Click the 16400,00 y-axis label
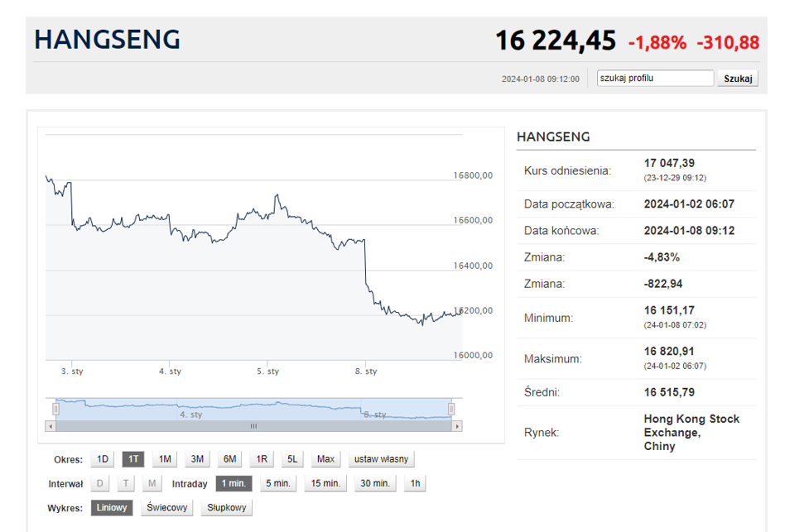This screenshot has width=785, height=532. tap(473, 266)
